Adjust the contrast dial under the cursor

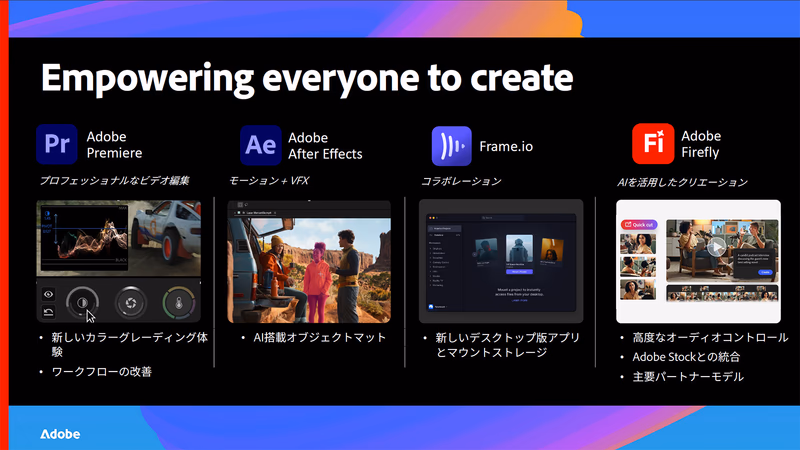(82, 303)
